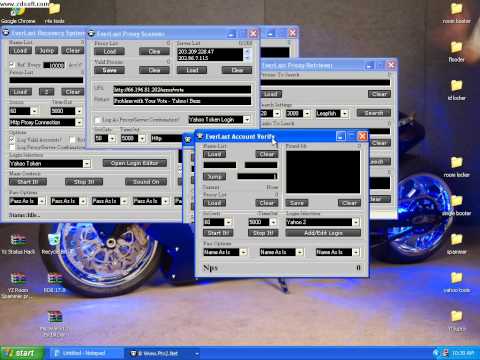Switch to the EverLast taskbar group button
This screenshot has width=480, height=360.
tap(163, 353)
